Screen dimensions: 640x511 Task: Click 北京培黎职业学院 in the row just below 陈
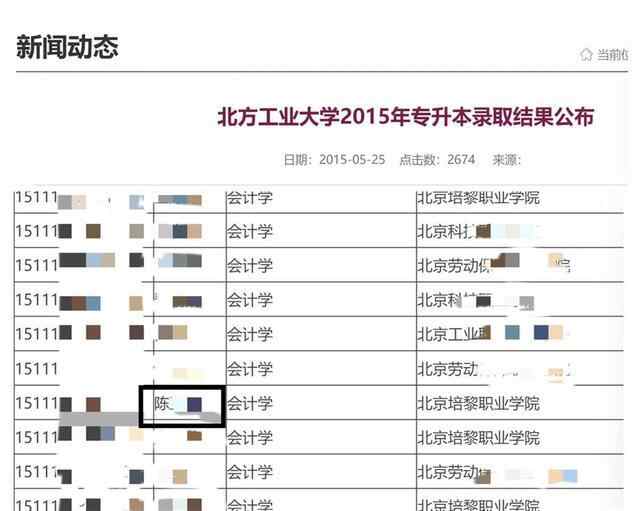pos(478,438)
